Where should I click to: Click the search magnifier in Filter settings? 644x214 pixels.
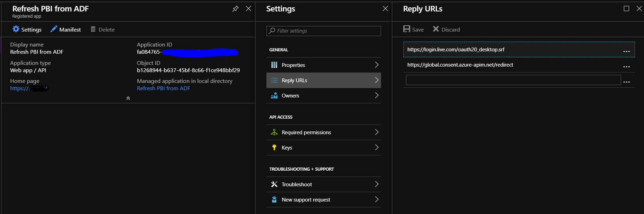coord(272,31)
